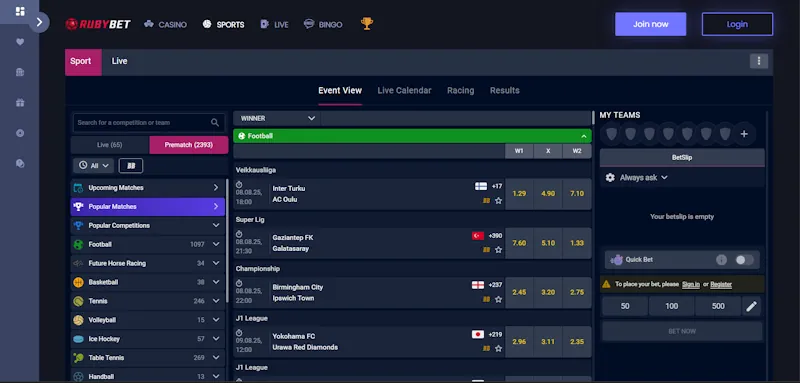Click the Quick Bet info icon
Viewport: 800px width, 383px height.
tap(721, 260)
